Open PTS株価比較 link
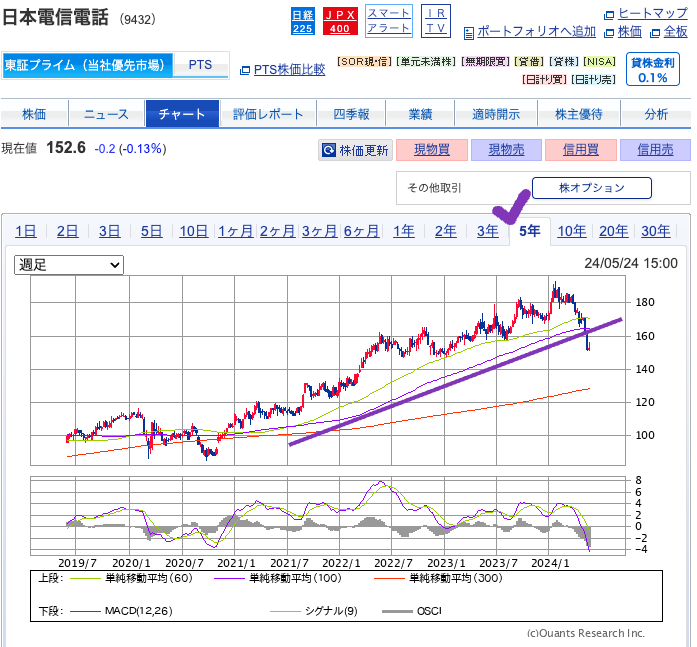 tap(289, 70)
